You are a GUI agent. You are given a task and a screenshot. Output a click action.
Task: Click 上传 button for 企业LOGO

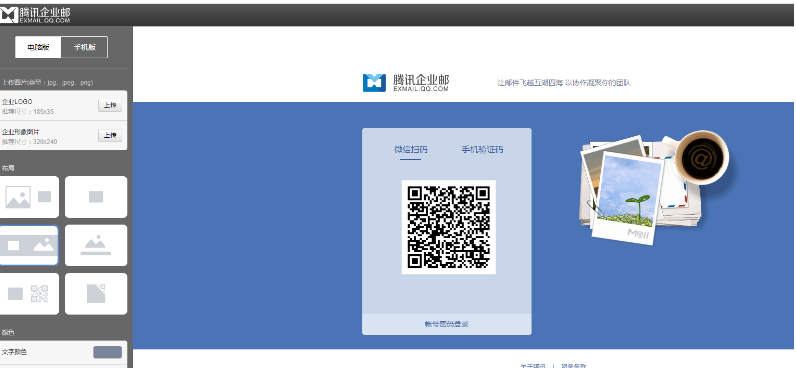pos(110,105)
